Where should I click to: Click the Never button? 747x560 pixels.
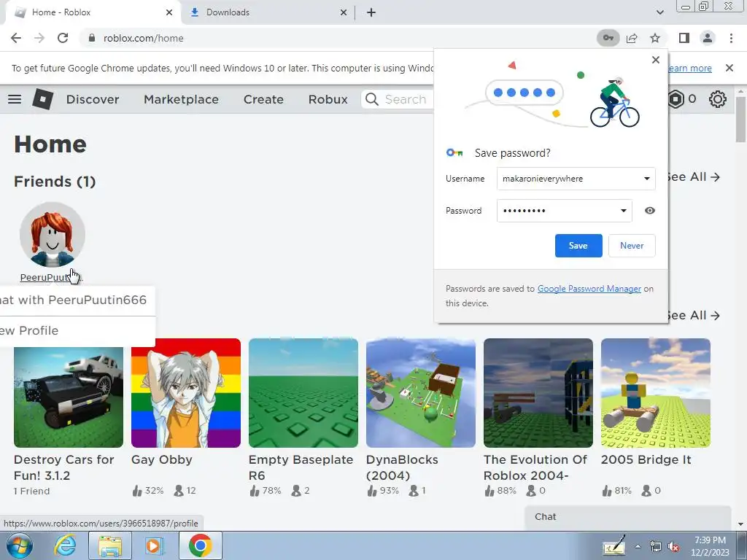tap(632, 246)
